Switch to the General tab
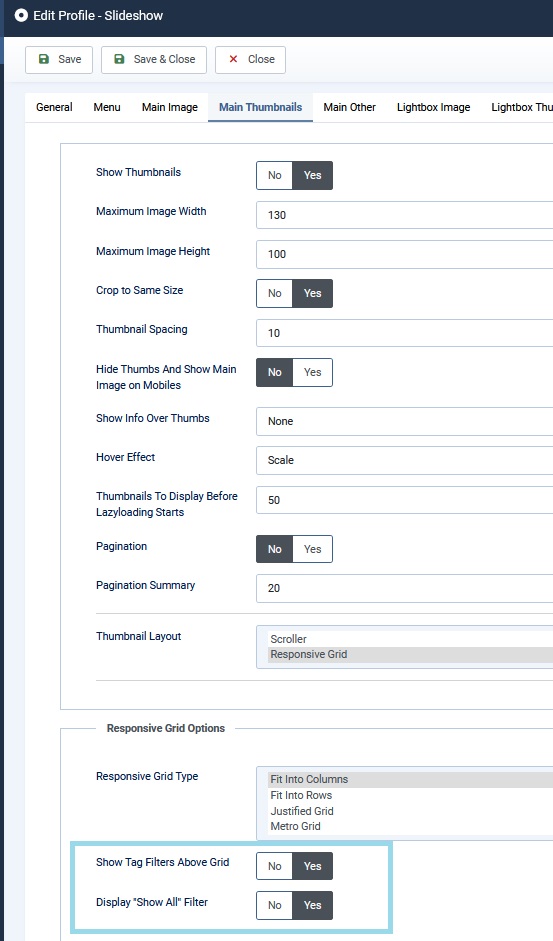The image size is (553, 941). (54, 107)
